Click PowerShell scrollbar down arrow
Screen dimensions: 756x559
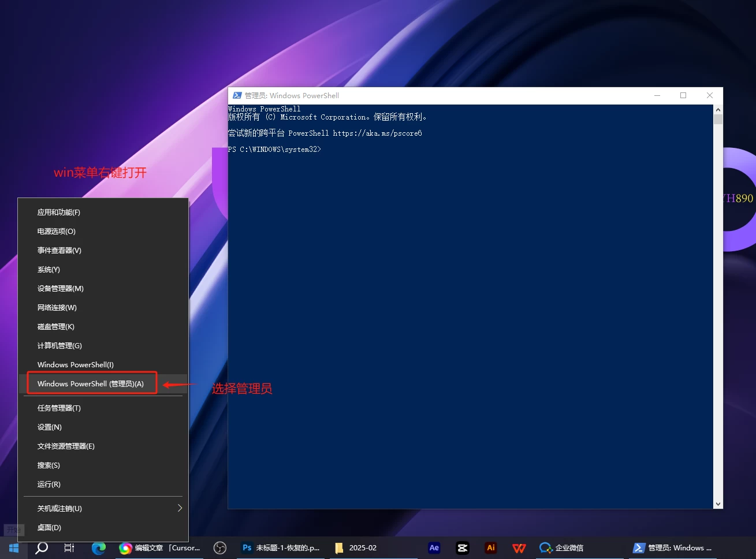[x=718, y=504]
